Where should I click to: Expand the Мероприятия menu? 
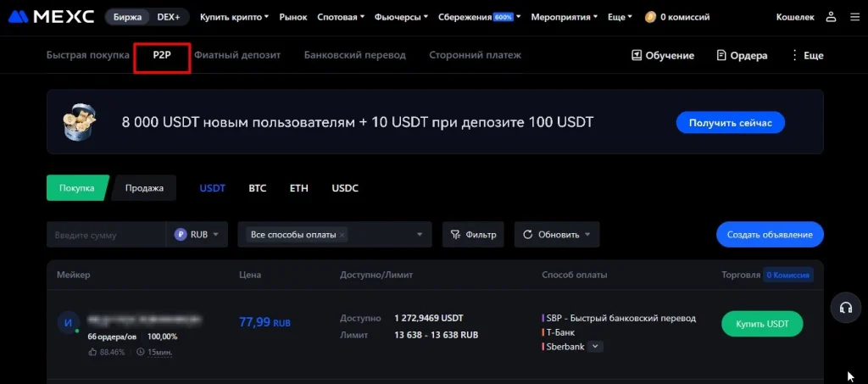coord(564,17)
